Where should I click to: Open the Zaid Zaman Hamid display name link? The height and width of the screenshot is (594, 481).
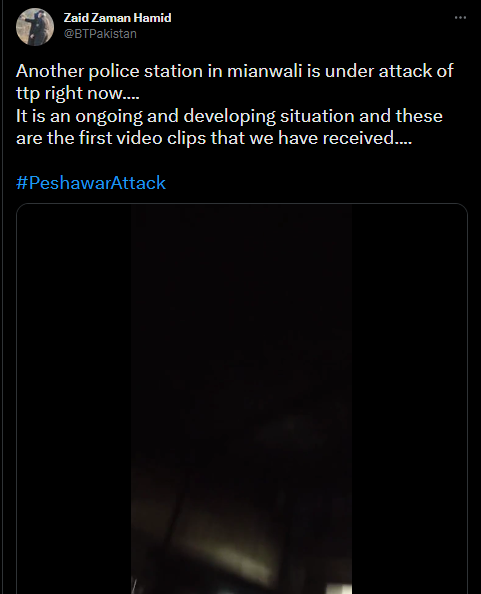pyautogui.click(x=117, y=18)
